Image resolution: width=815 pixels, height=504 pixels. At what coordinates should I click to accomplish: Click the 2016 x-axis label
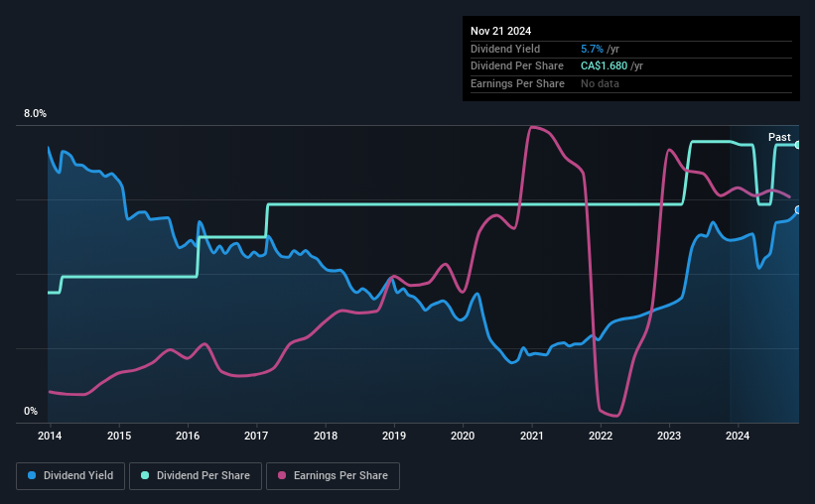pos(188,436)
